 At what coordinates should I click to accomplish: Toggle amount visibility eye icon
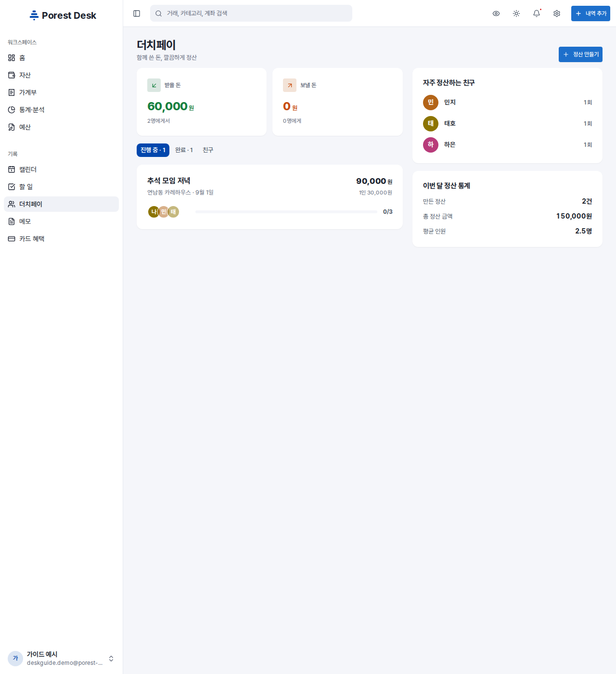tap(496, 13)
